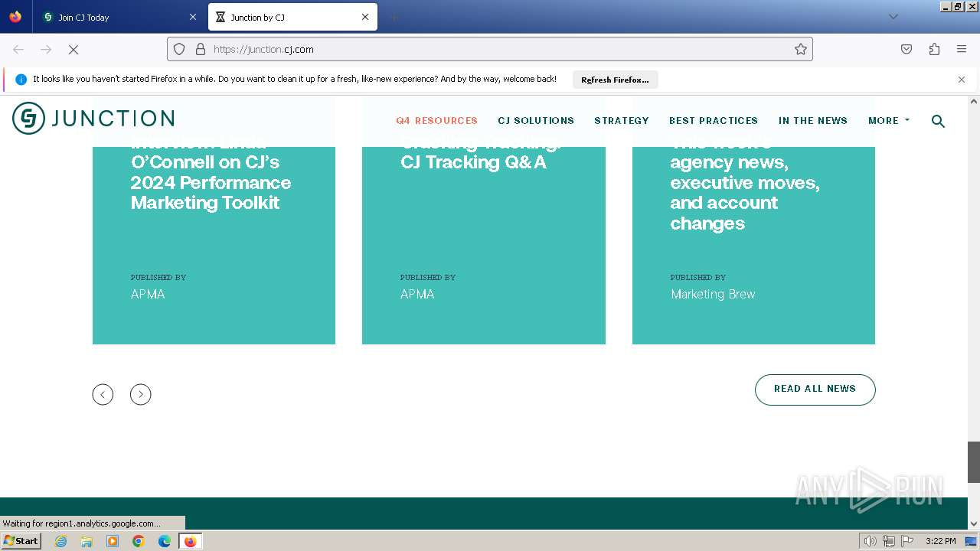Open Best Practices menu item
Image resolution: width=980 pixels, height=551 pixels.
pyautogui.click(x=714, y=121)
